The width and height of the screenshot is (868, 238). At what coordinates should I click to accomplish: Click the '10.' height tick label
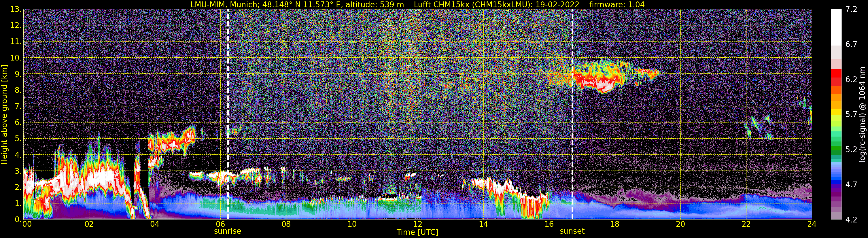pos(16,58)
